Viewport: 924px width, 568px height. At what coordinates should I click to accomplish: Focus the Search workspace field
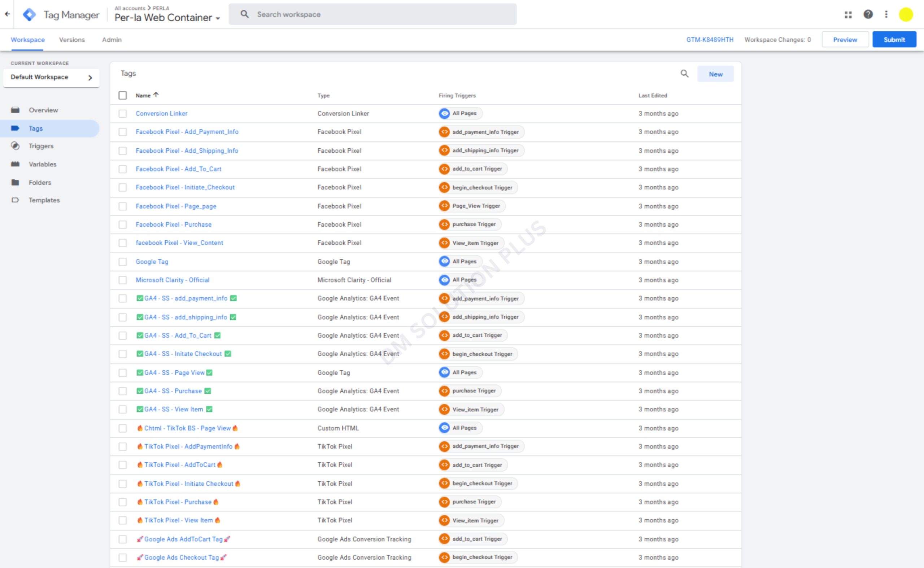pos(372,15)
